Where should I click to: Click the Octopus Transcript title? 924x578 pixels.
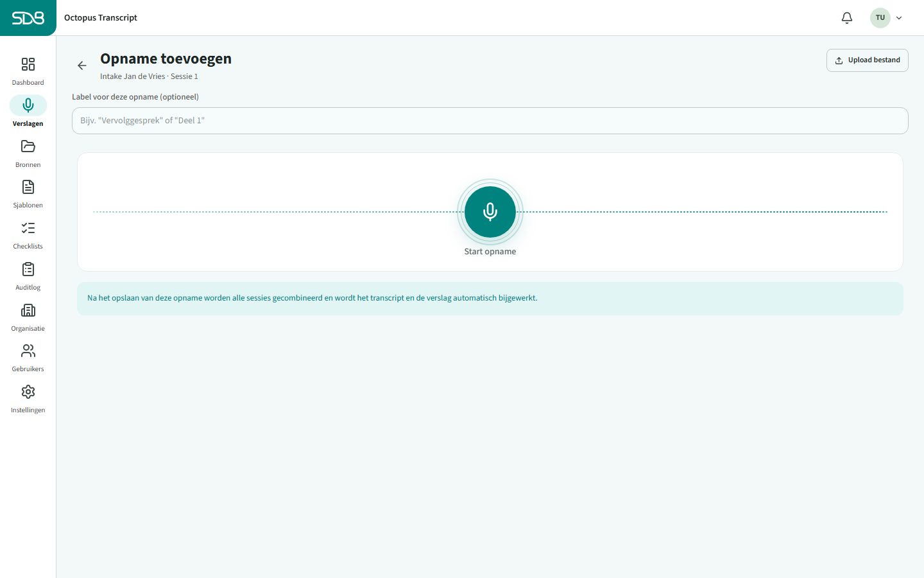pos(101,18)
